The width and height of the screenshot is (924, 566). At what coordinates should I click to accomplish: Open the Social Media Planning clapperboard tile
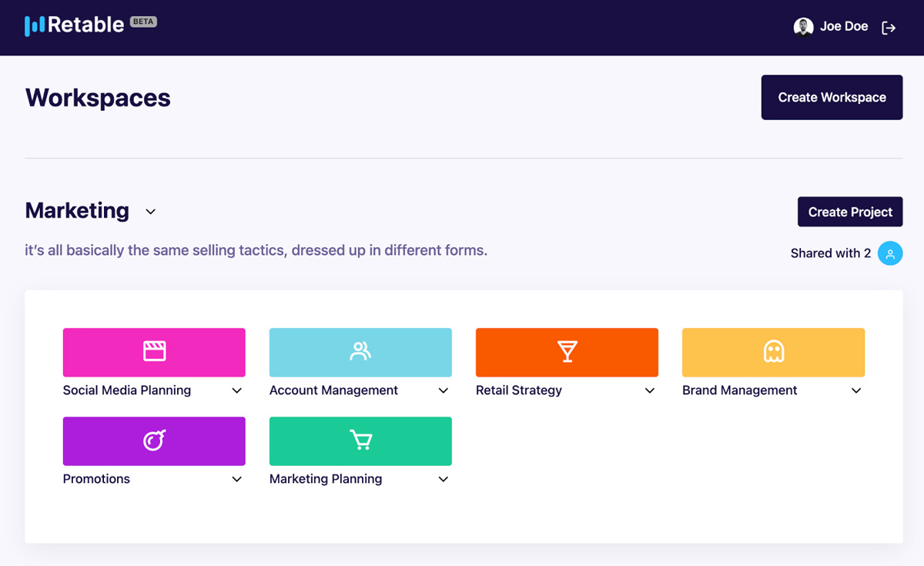click(x=154, y=352)
